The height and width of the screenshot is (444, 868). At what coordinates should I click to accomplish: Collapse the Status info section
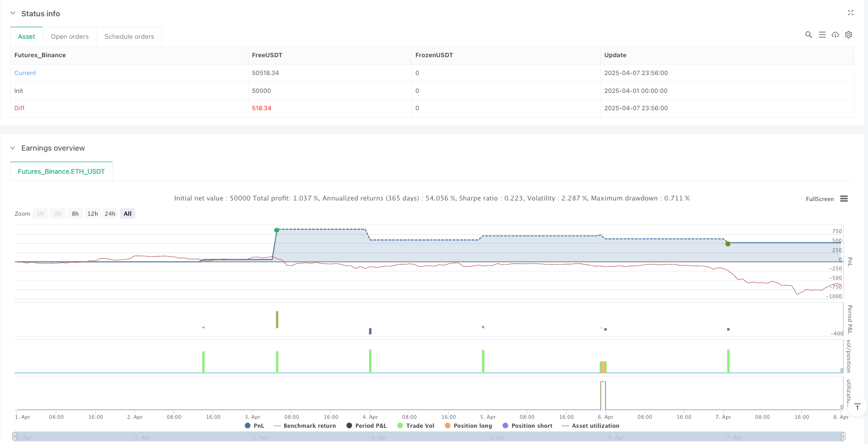(x=13, y=14)
